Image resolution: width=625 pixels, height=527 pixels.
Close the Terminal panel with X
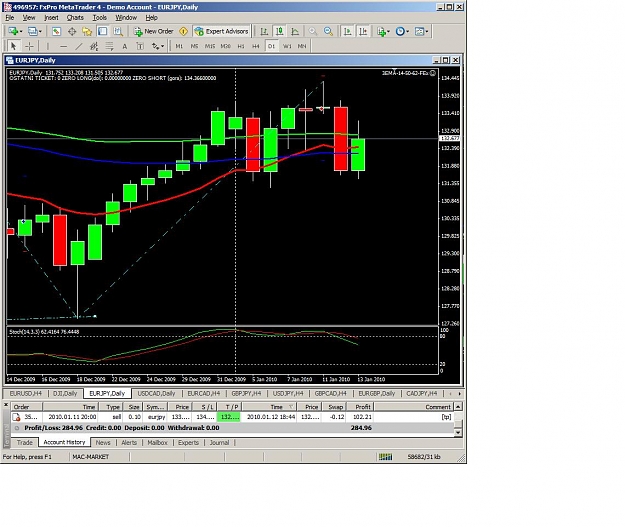click(x=6, y=405)
